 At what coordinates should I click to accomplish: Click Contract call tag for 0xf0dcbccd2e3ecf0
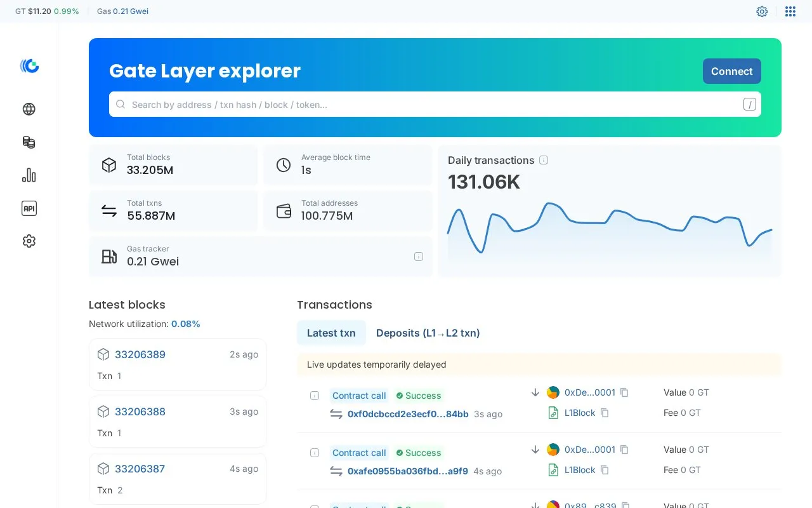[359, 396]
